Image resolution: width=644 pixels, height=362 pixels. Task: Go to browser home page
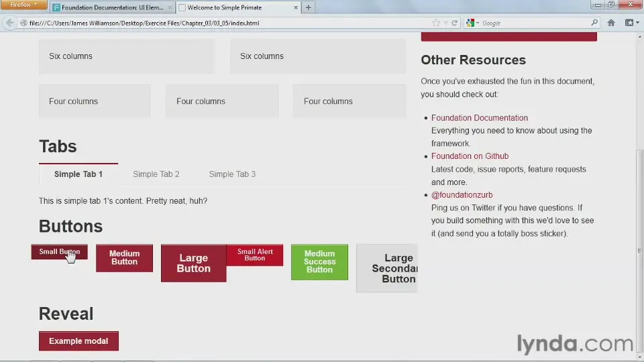611,23
